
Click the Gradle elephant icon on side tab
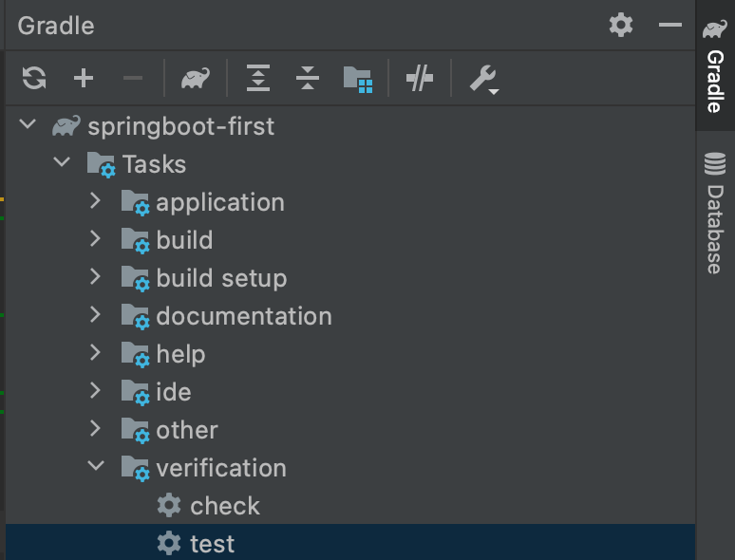pos(715,29)
